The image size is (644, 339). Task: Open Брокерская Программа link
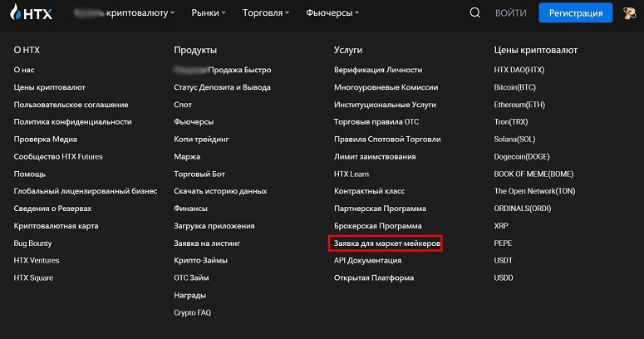pos(377,226)
